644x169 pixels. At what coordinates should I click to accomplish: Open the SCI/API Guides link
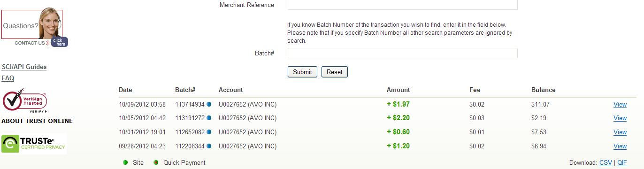coord(24,67)
